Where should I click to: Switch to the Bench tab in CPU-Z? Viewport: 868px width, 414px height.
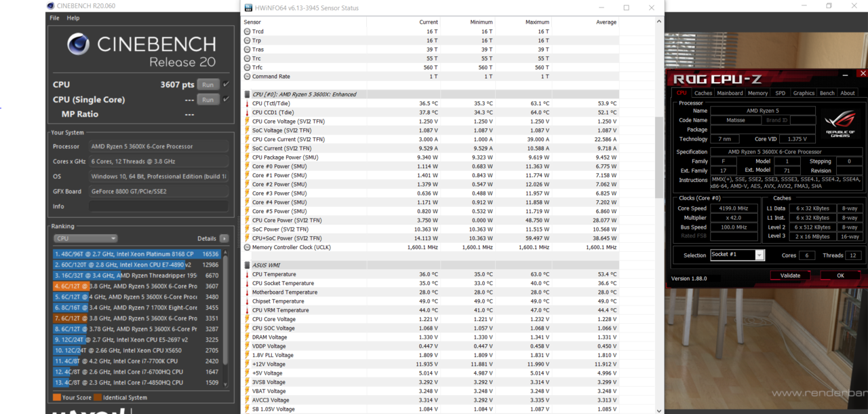click(x=827, y=93)
